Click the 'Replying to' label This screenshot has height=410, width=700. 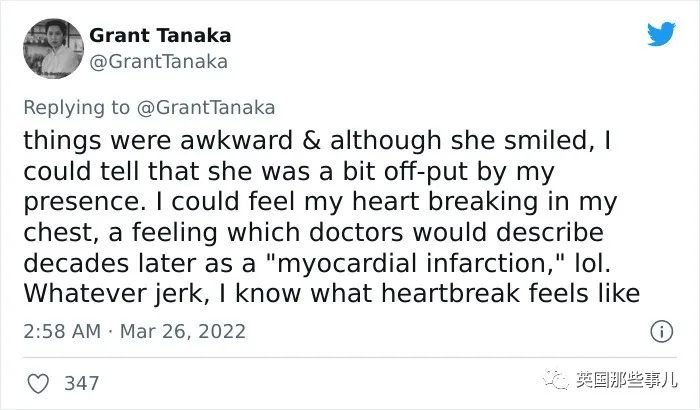pyautogui.click(x=76, y=108)
